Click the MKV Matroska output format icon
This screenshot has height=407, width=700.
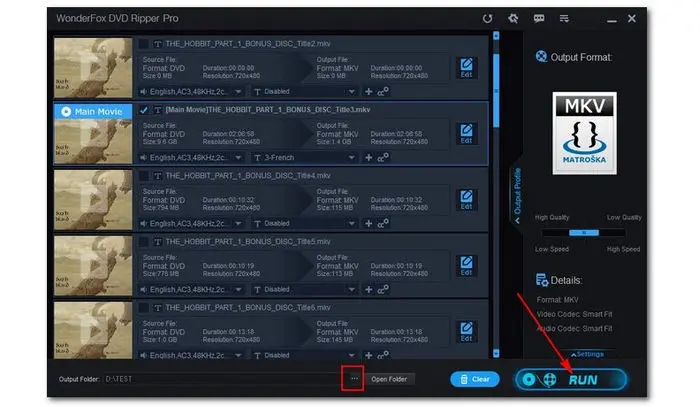point(584,133)
